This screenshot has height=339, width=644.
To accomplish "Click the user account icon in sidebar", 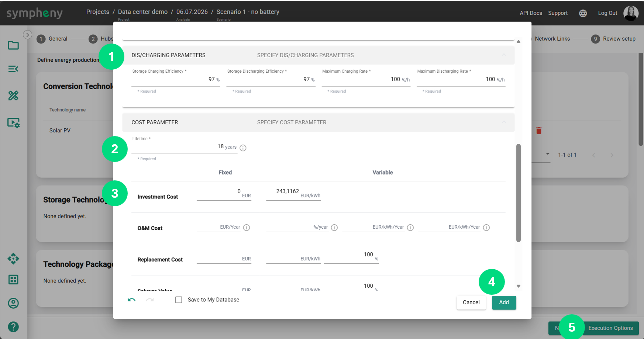I will (x=13, y=303).
